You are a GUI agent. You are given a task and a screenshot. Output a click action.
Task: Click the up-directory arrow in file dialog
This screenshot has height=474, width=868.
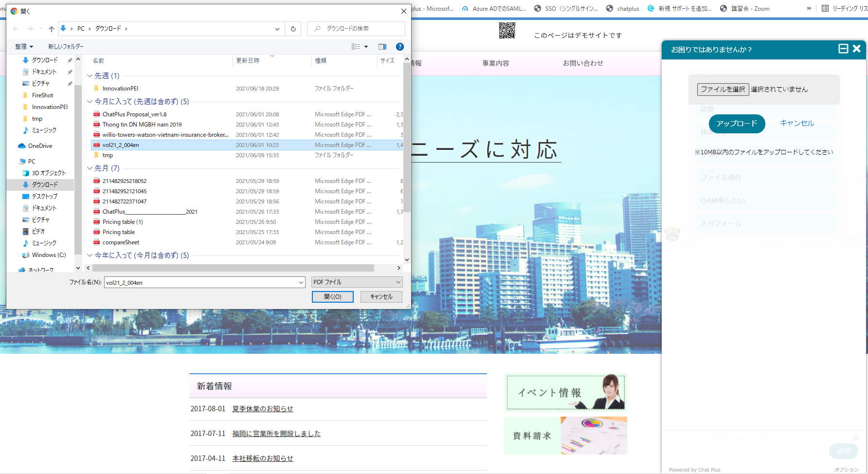[x=52, y=29]
